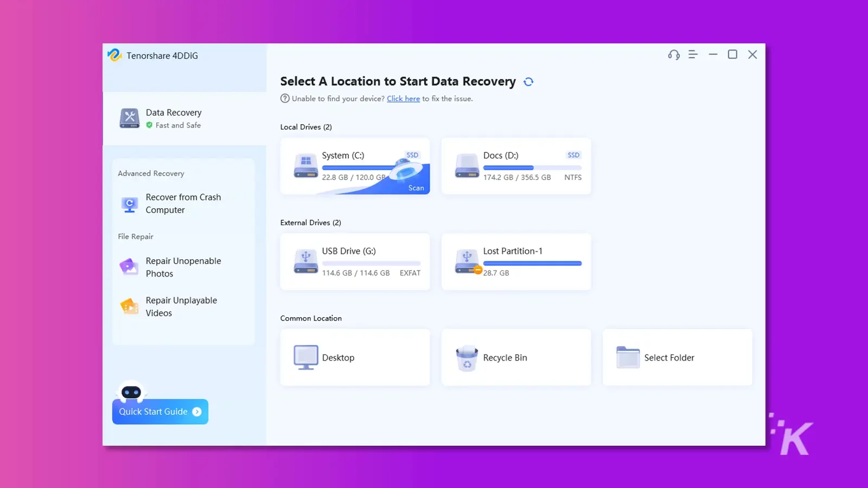This screenshot has width=868, height=488.
Task: Select Data Recovery in sidebar
Action: tap(184, 118)
